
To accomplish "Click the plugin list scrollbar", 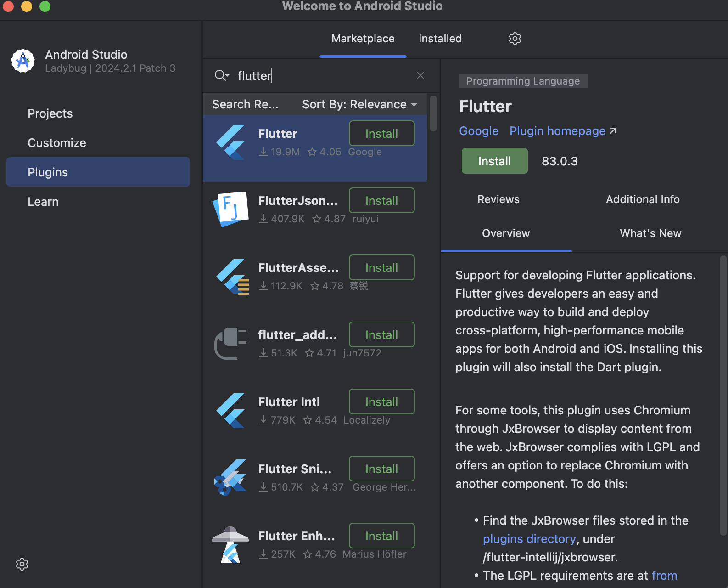I will [x=433, y=113].
